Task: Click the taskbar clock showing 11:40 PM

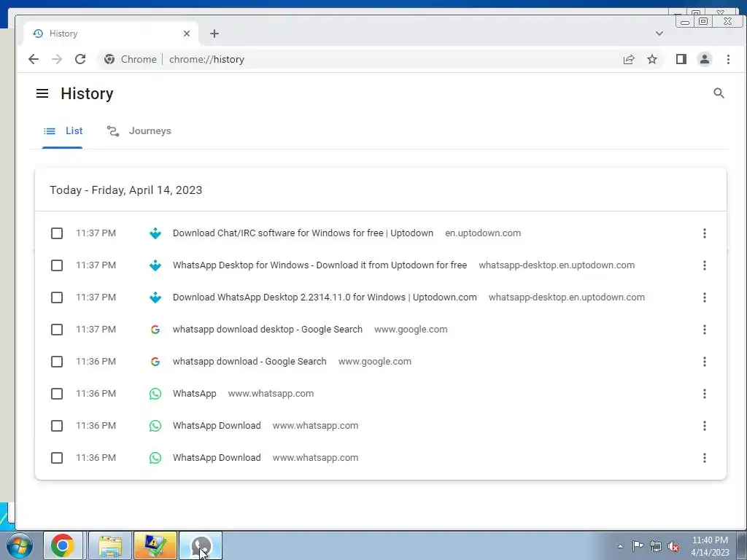Action: coord(710,545)
